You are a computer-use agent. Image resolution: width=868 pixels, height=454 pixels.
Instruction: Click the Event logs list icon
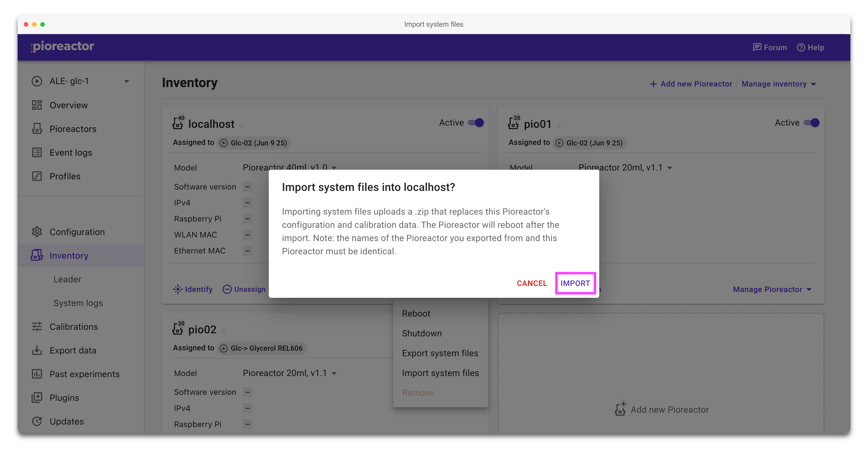37,153
